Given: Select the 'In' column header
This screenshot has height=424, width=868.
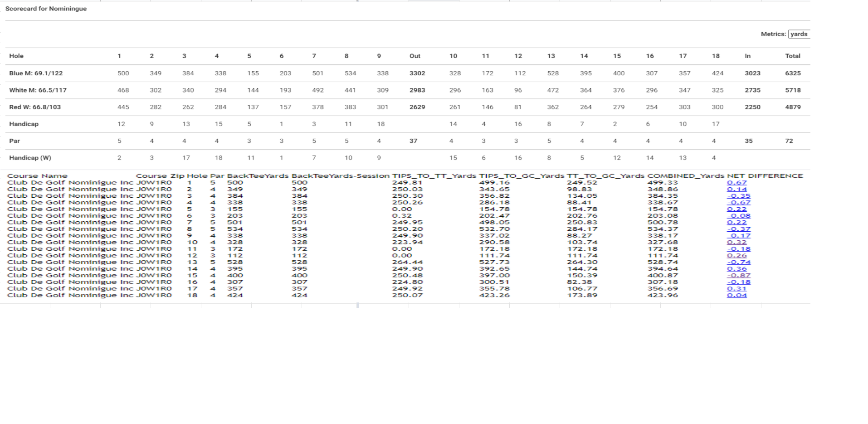Looking at the screenshot, I should point(747,56).
